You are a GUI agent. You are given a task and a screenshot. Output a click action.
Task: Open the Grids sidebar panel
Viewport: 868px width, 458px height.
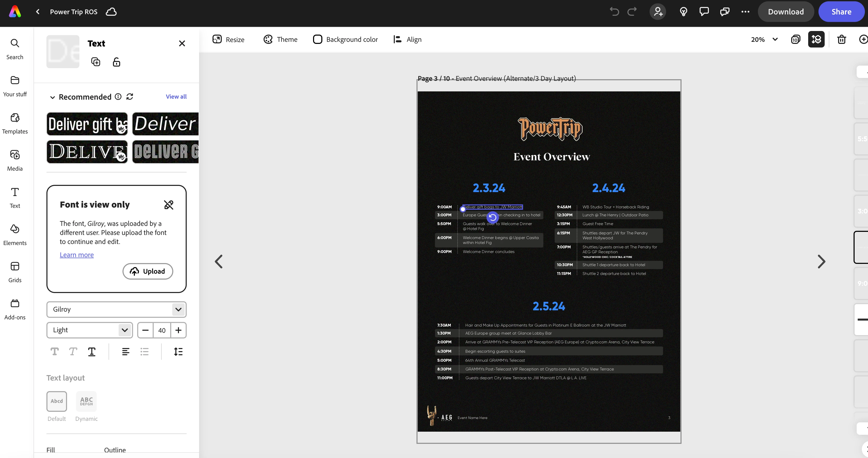[x=15, y=272]
